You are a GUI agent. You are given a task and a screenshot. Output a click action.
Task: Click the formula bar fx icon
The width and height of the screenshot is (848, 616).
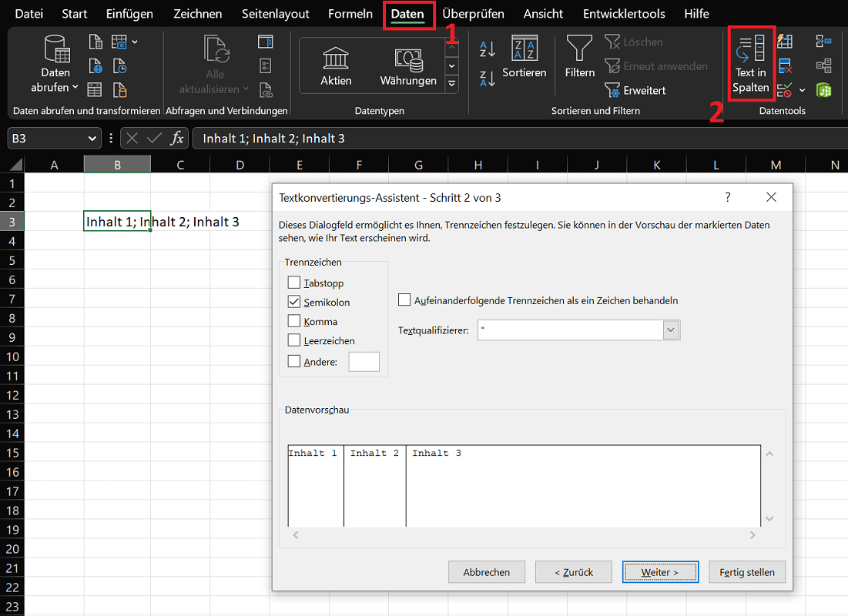tap(177, 139)
